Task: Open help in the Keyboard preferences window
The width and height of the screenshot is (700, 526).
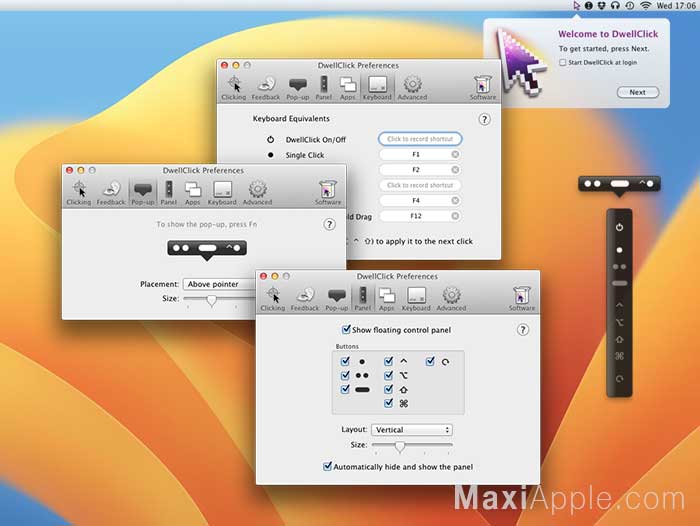Action: click(484, 119)
